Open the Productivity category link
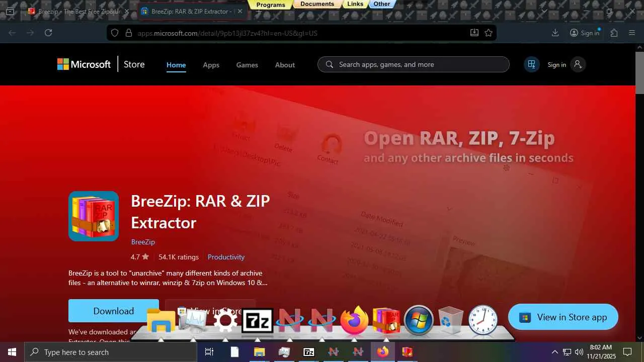The height and width of the screenshot is (362, 644). 226,257
